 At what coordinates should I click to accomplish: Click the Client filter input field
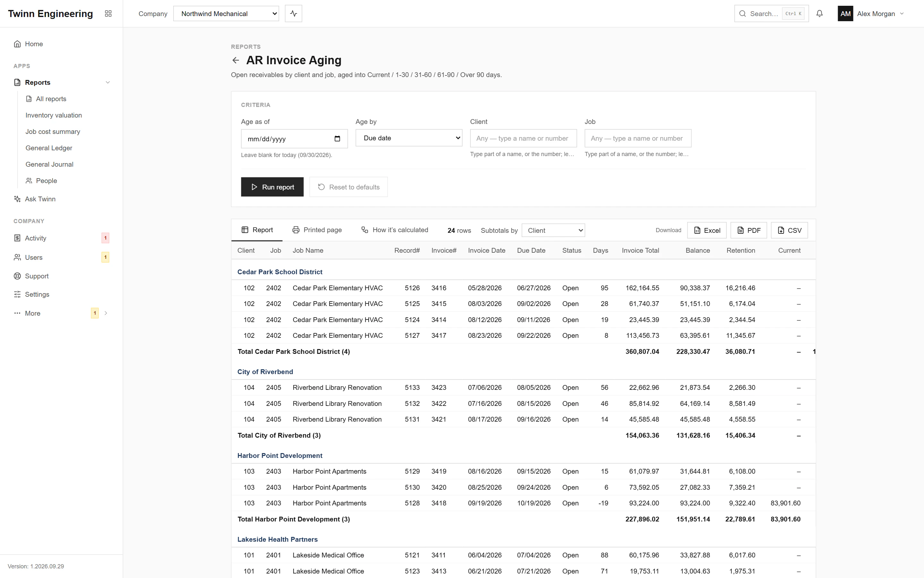click(x=523, y=138)
